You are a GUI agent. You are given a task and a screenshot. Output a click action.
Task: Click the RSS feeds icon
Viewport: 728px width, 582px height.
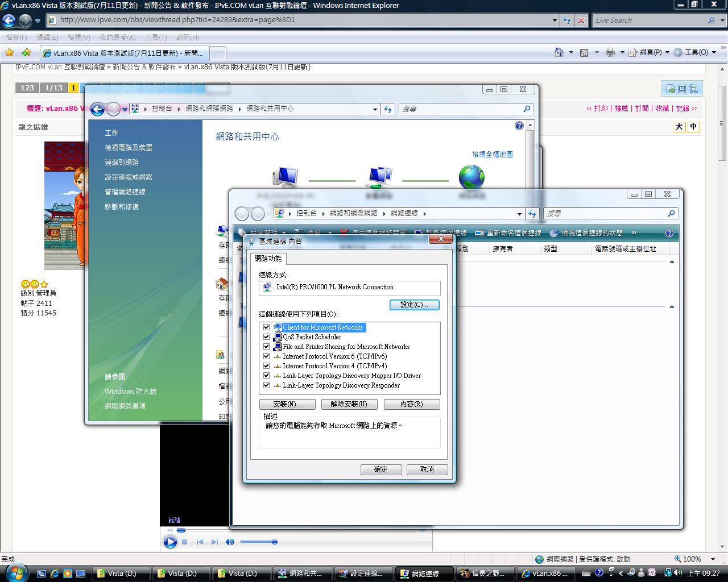[584, 52]
